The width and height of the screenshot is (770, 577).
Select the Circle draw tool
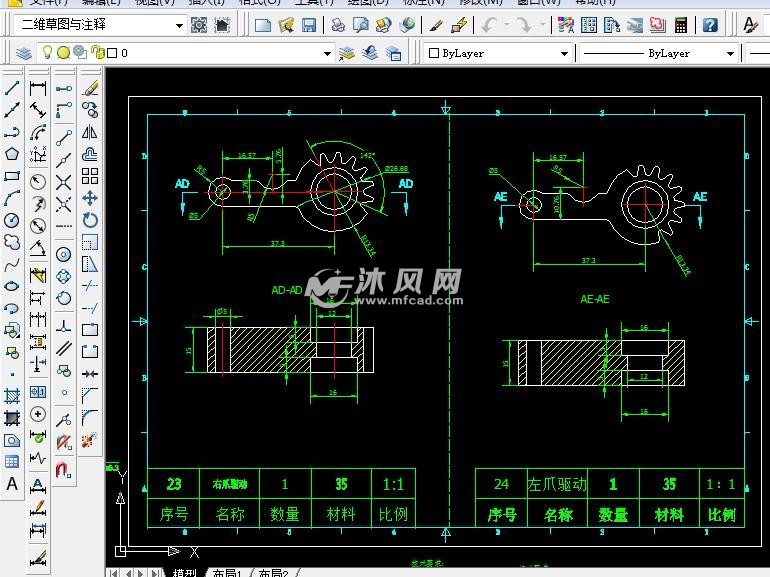(12, 220)
